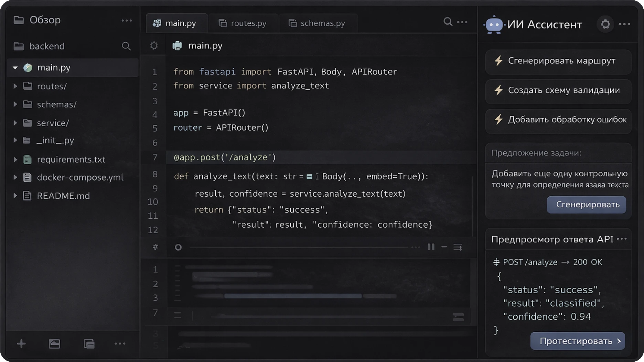The image size is (644, 362).
Task: Click the search icon next to backend folder
Action: 126,46
